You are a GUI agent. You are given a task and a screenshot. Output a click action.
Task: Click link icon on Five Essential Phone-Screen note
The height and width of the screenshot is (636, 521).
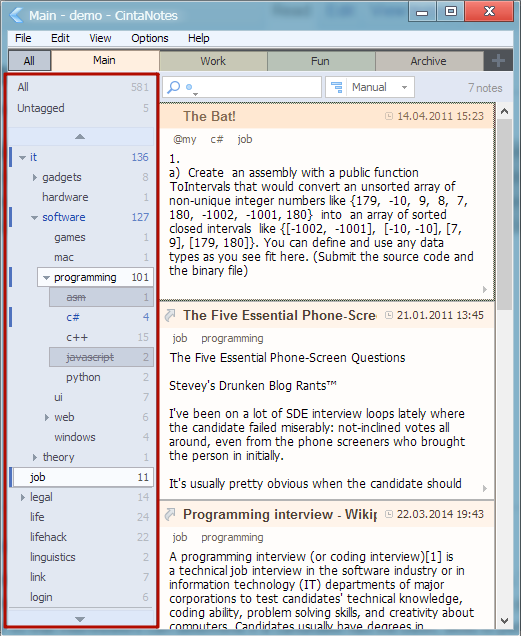point(170,315)
